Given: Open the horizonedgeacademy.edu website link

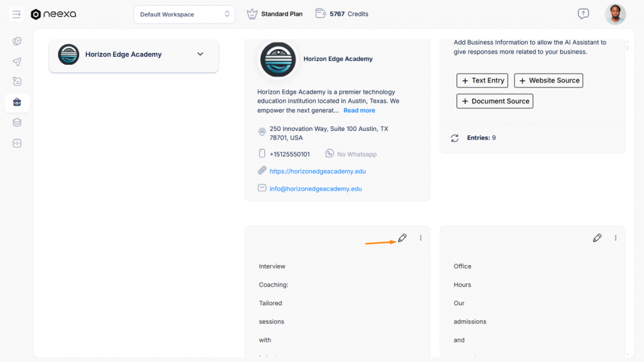Looking at the screenshot, I should [318, 171].
